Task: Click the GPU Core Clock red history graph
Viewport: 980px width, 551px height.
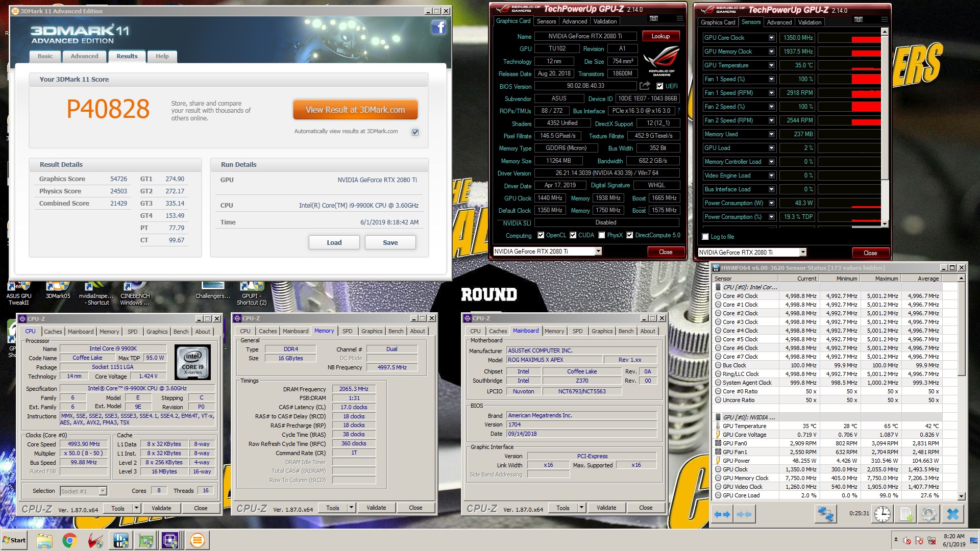Action: [x=849, y=38]
